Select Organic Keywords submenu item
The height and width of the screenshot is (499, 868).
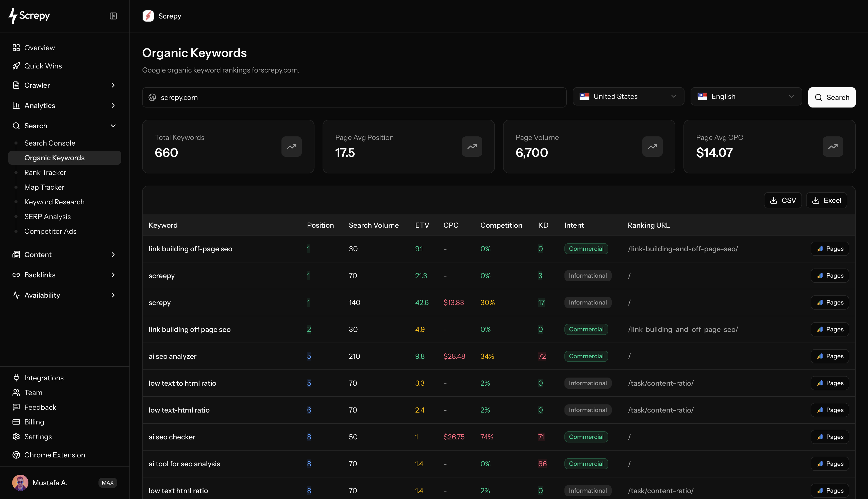(64, 158)
